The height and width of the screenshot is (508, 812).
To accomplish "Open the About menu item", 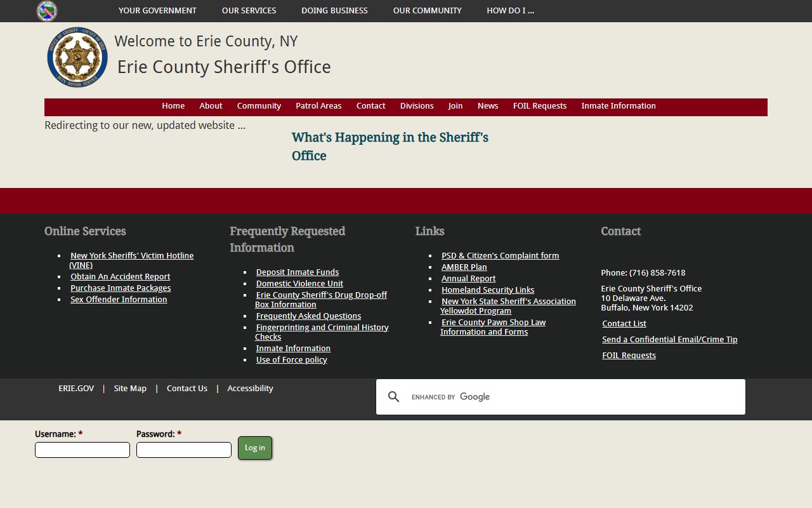I will [x=211, y=106].
